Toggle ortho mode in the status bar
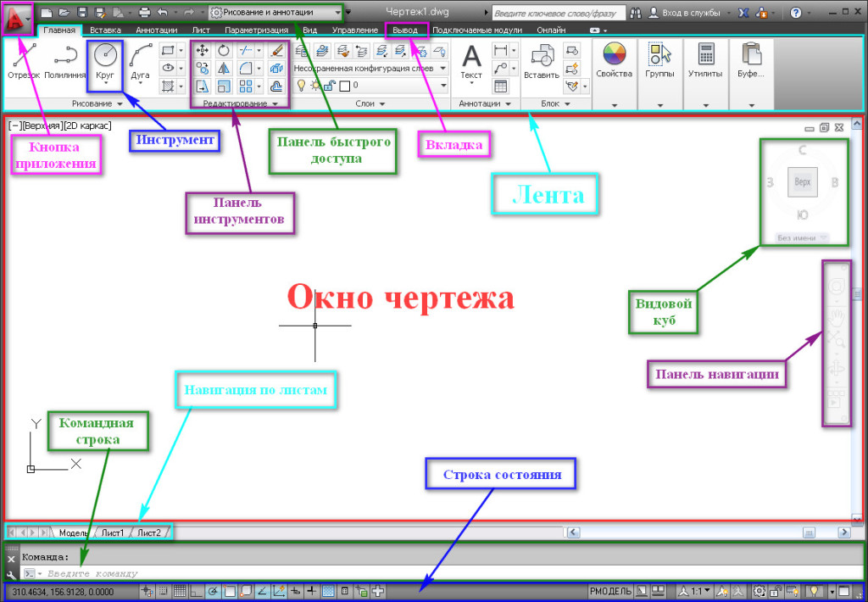868x602 pixels. click(x=196, y=590)
